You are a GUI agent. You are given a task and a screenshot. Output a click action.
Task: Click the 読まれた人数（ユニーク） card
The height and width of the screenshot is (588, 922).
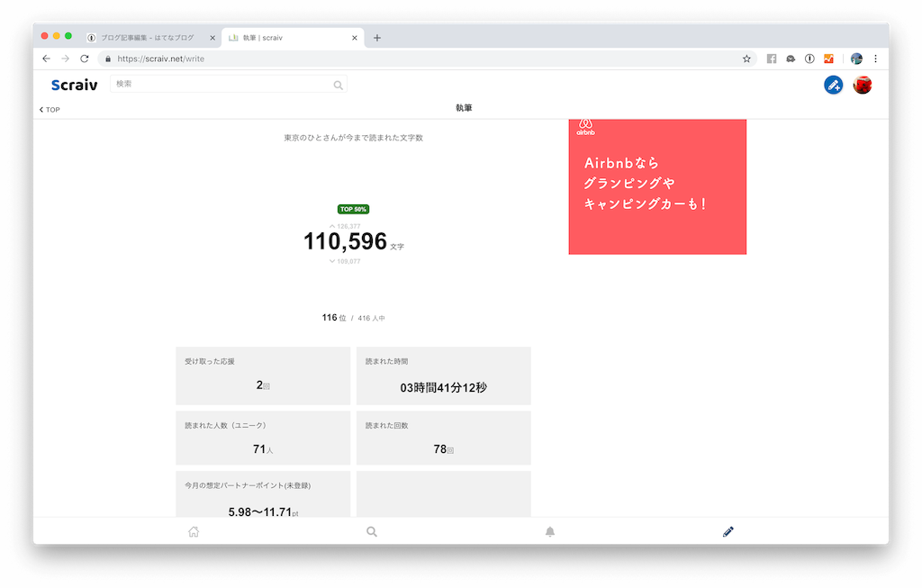(x=263, y=438)
